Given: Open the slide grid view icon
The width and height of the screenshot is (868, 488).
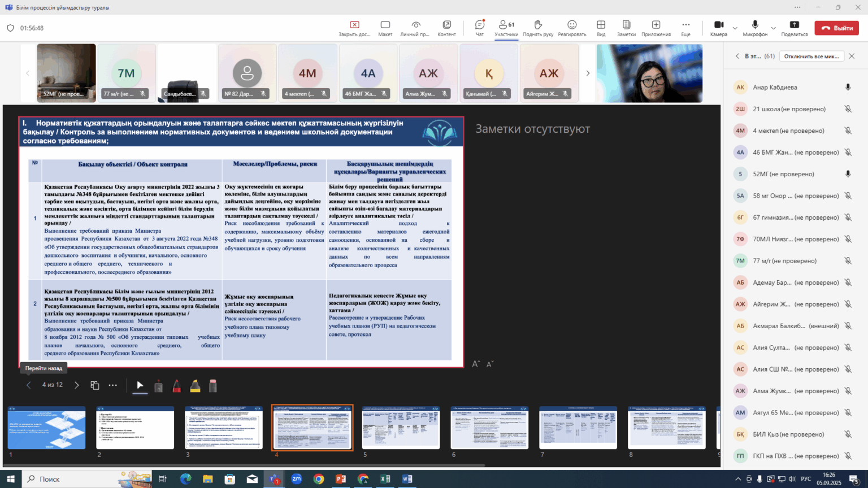Looking at the screenshot, I should click(95, 385).
